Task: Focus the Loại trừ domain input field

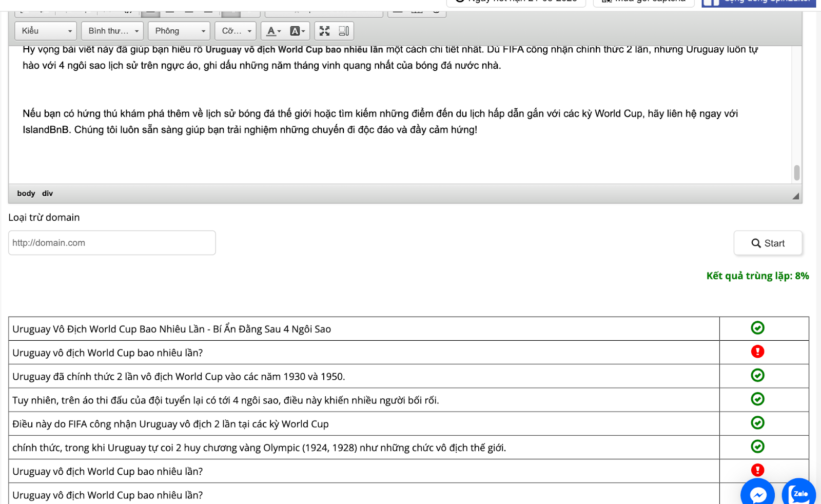Action: [112, 243]
